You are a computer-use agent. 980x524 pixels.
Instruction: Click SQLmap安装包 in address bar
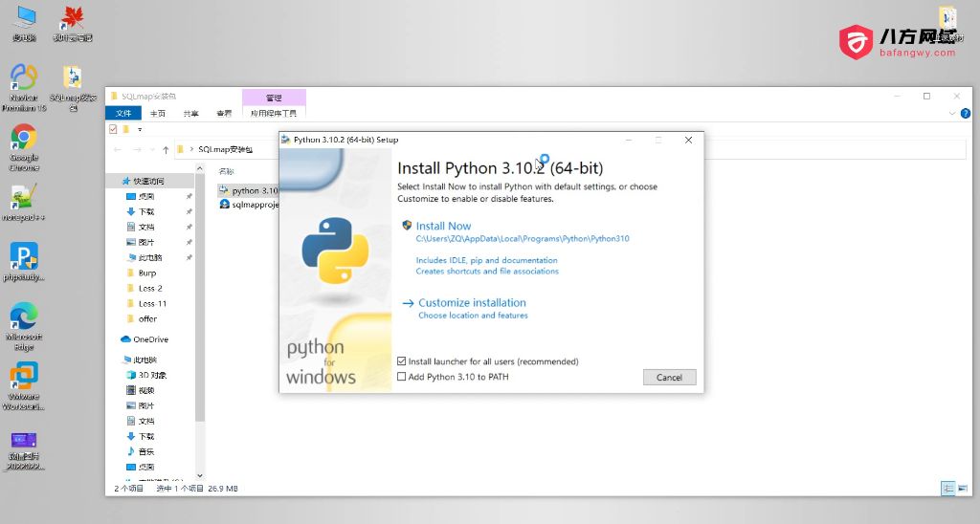pos(226,150)
